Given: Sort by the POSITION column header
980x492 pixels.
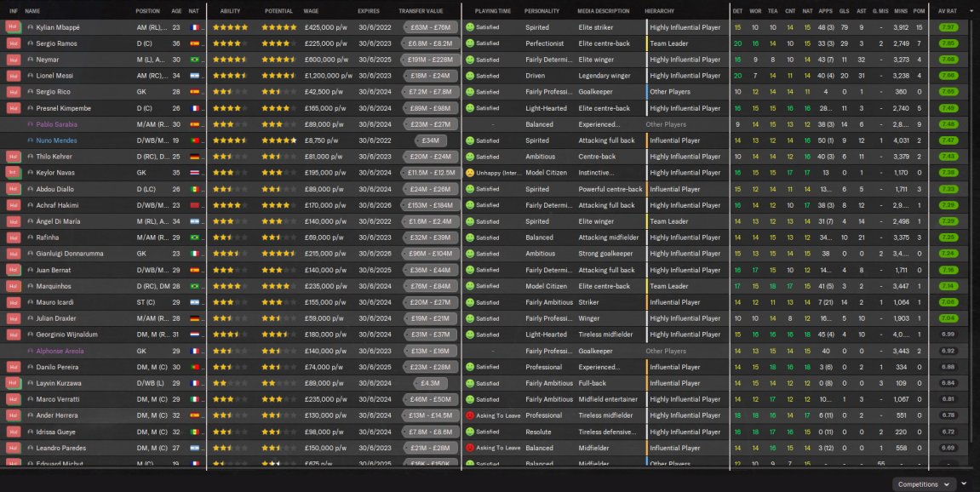Looking at the screenshot, I should (x=147, y=10).
